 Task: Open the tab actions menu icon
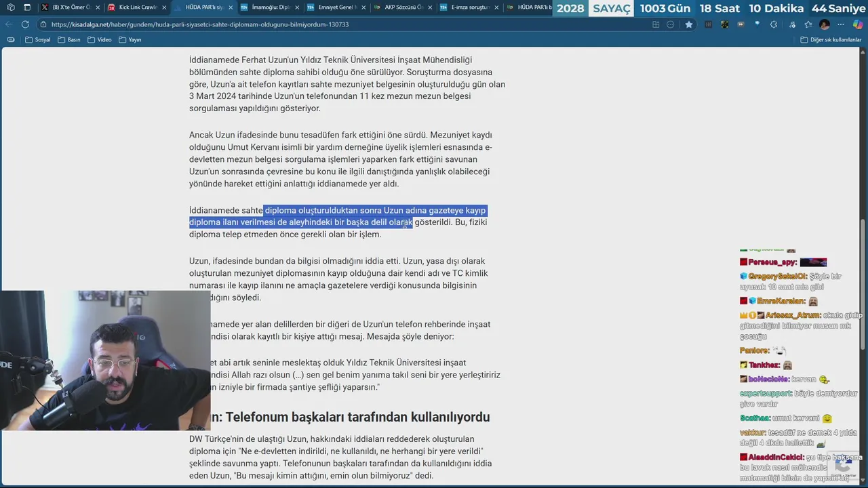tap(27, 7)
